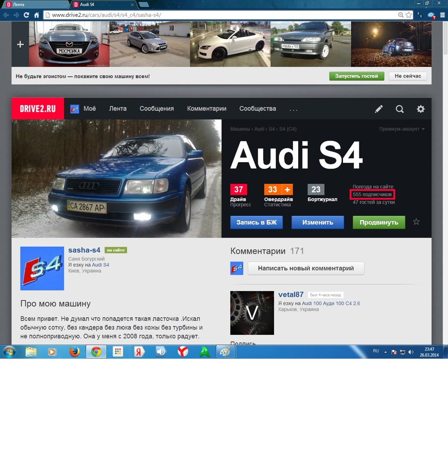Click the Запустить гостей button
This screenshot has height=476, width=448.
coord(357,76)
